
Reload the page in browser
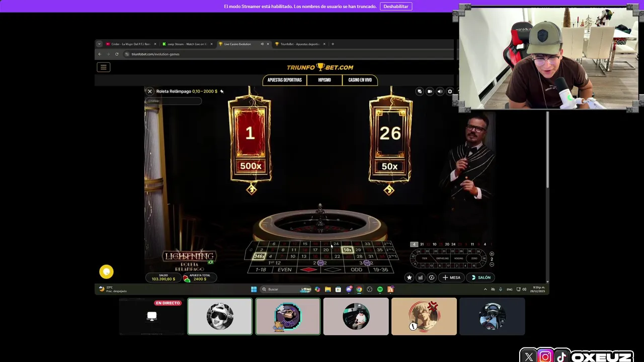[117, 54]
